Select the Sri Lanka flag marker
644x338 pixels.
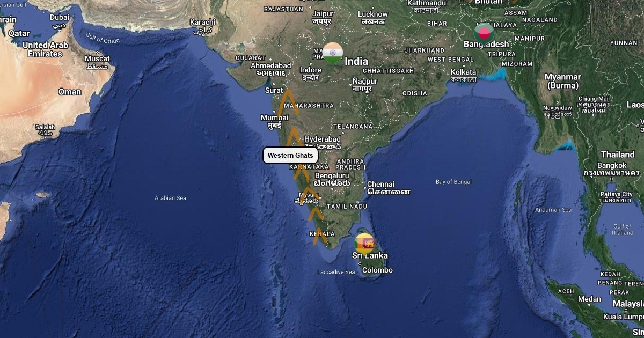coord(365,244)
